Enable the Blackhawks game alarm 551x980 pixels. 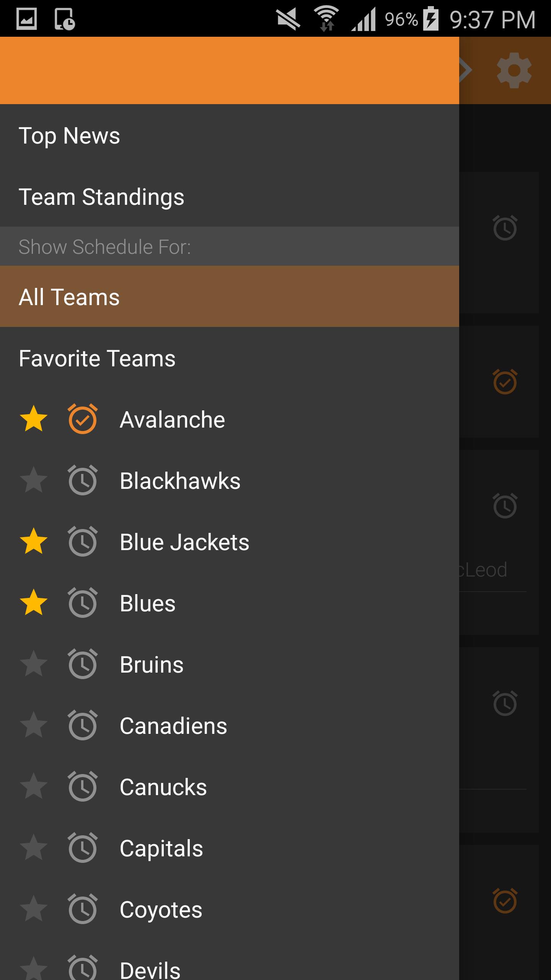[83, 480]
